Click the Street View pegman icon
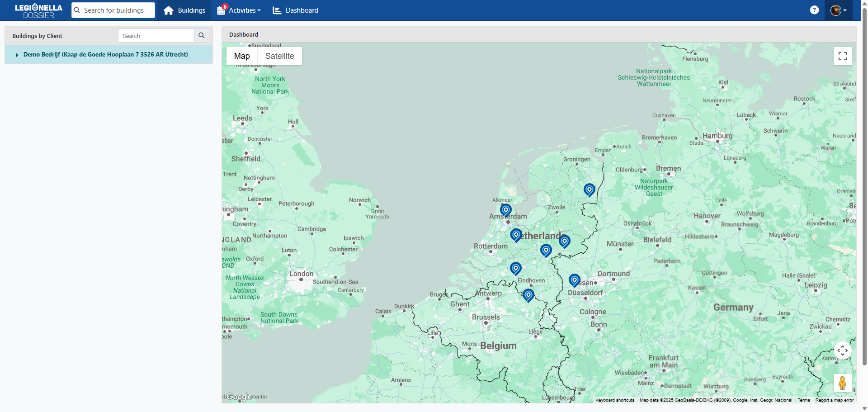Image resolution: width=868 pixels, height=412 pixels. point(842,383)
